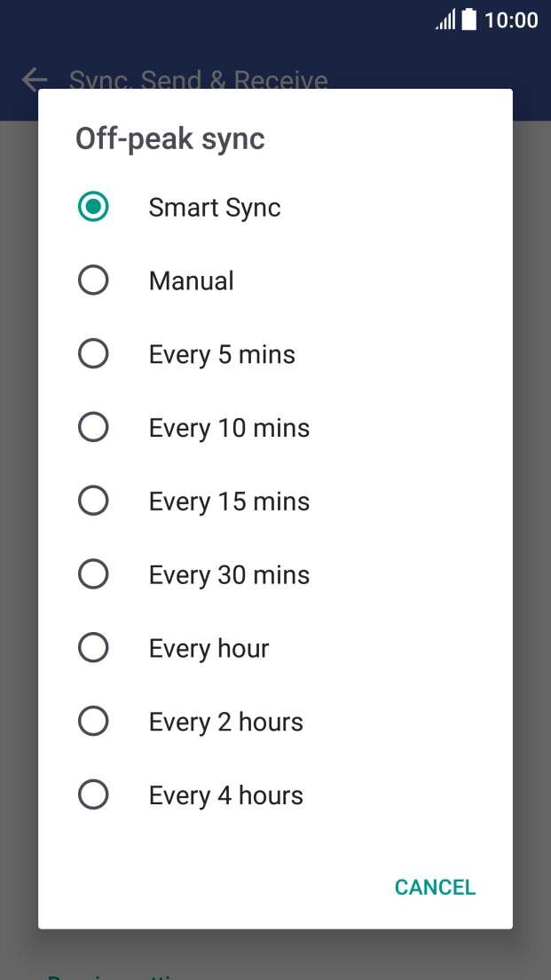Dismiss dialog with CANCEL
Image resolution: width=551 pixels, height=980 pixels.
435,886
